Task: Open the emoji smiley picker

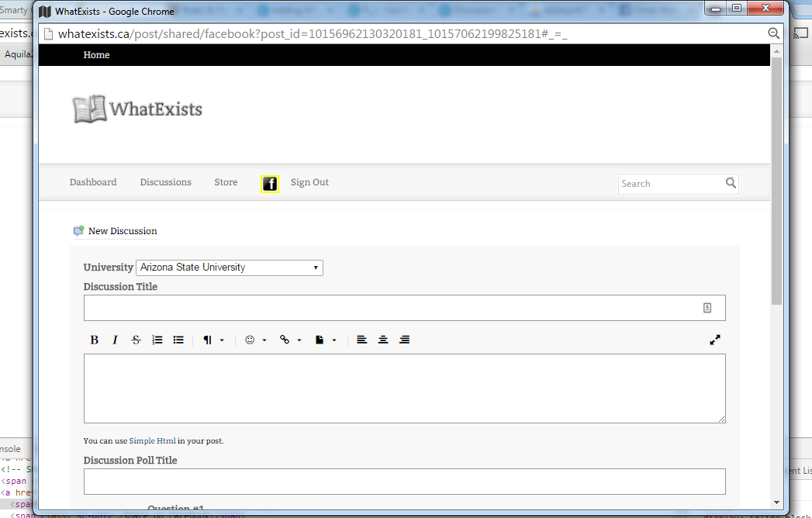Action: coord(250,340)
